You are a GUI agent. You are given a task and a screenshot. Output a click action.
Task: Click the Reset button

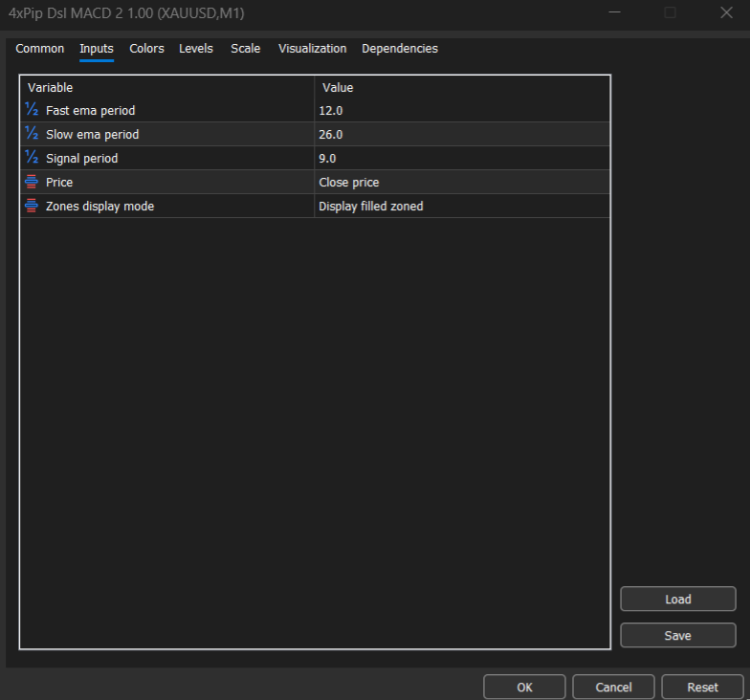tap(702, 687)
